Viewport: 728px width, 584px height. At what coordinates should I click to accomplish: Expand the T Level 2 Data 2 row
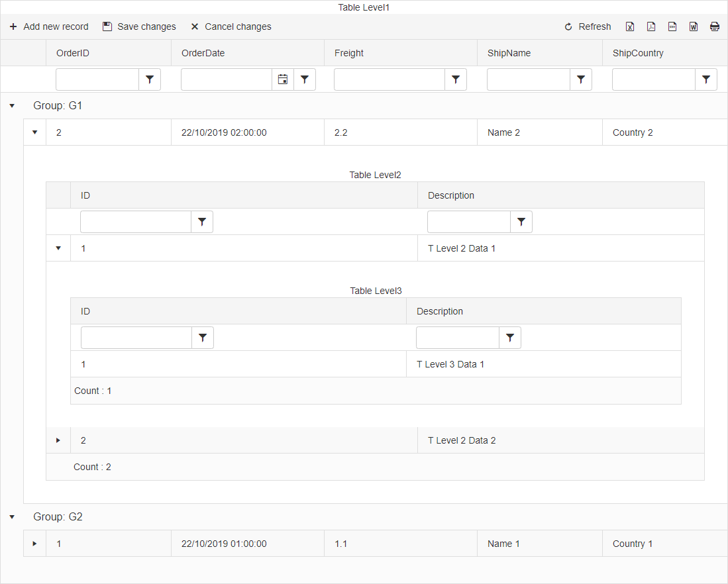58,440
